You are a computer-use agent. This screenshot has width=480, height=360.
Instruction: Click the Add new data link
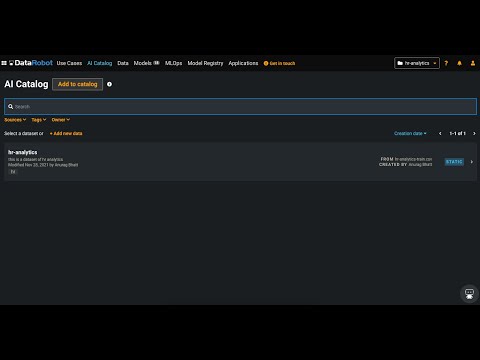coord(66,133)
